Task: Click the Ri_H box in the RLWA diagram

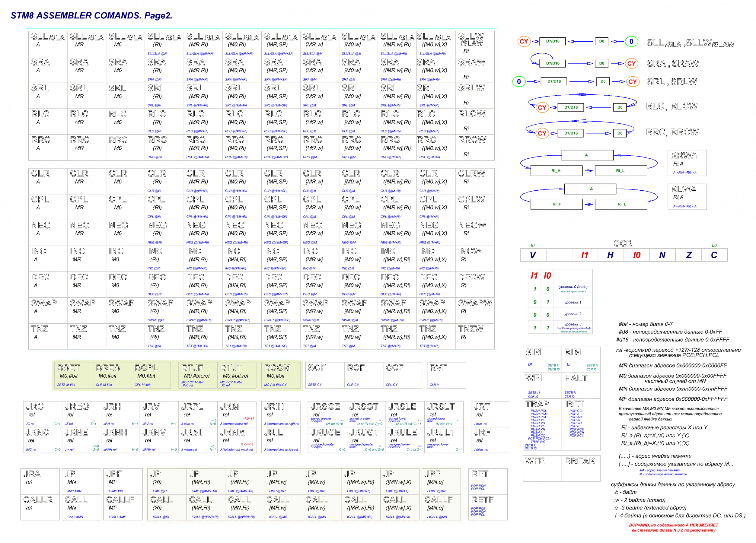Action: (556, 204)
